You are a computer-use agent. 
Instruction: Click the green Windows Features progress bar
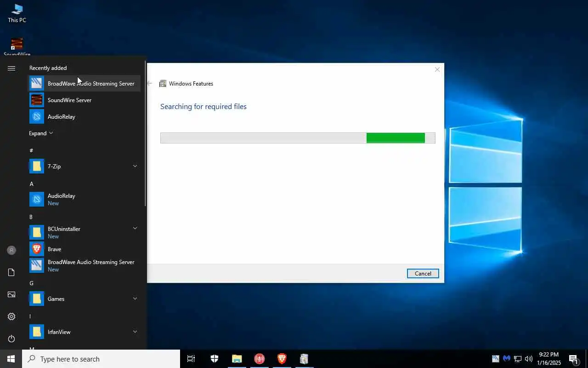click(x=396, y=138)
